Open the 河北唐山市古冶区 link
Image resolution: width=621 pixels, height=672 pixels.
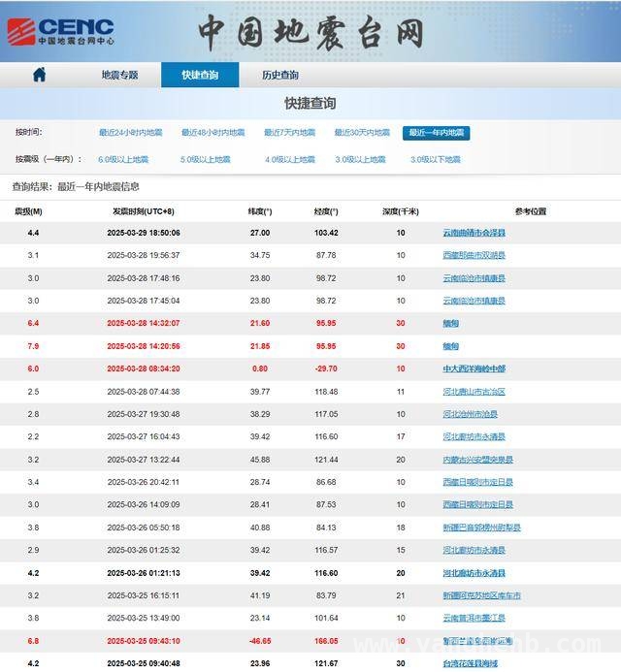tap(474, 392)
